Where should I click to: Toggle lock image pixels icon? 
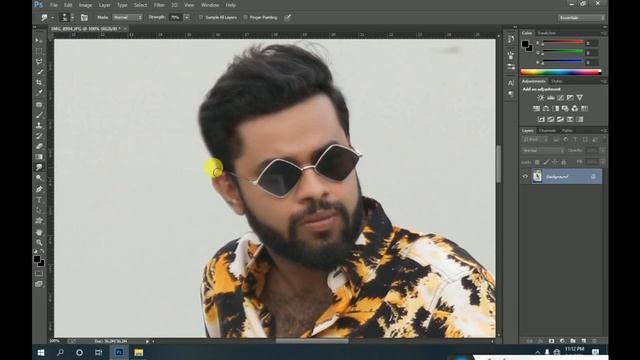point(546,162)
